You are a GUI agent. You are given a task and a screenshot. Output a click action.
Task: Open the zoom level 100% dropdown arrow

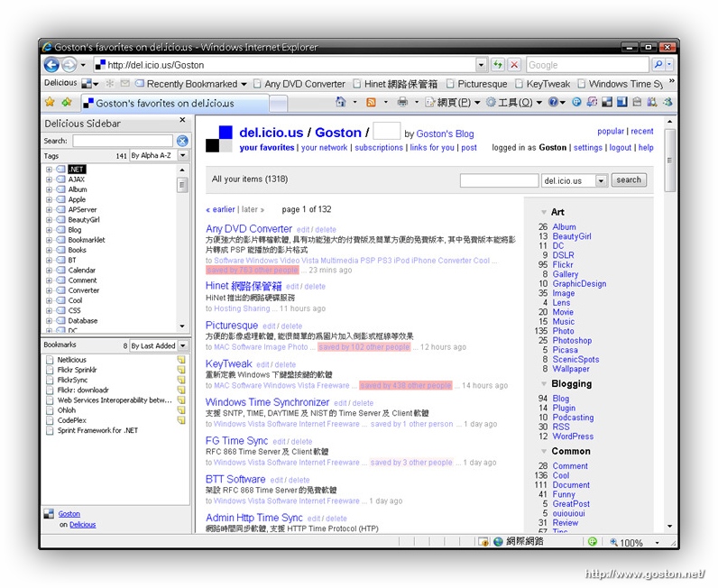pyautogui.click(x=657, y=543)
